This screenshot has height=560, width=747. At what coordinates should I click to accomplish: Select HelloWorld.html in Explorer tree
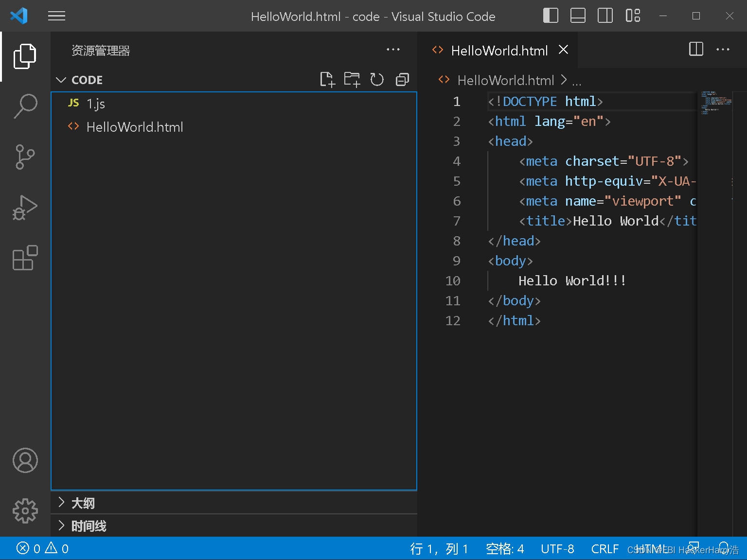(234, 127)
